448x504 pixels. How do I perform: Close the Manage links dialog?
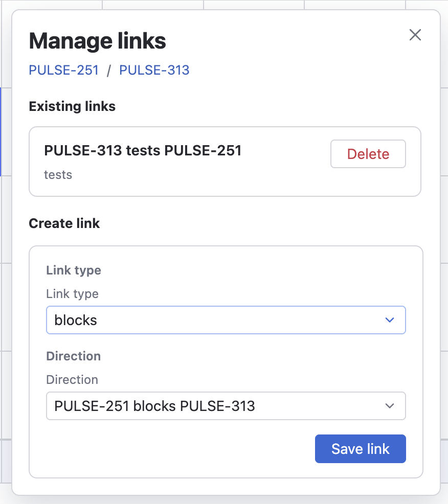(x=415, y=35)
